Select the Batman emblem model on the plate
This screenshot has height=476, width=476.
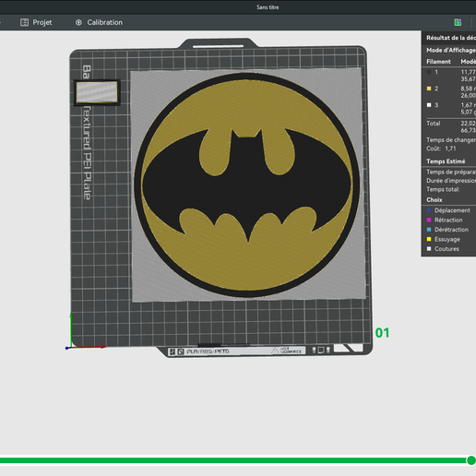pos(247,185)
